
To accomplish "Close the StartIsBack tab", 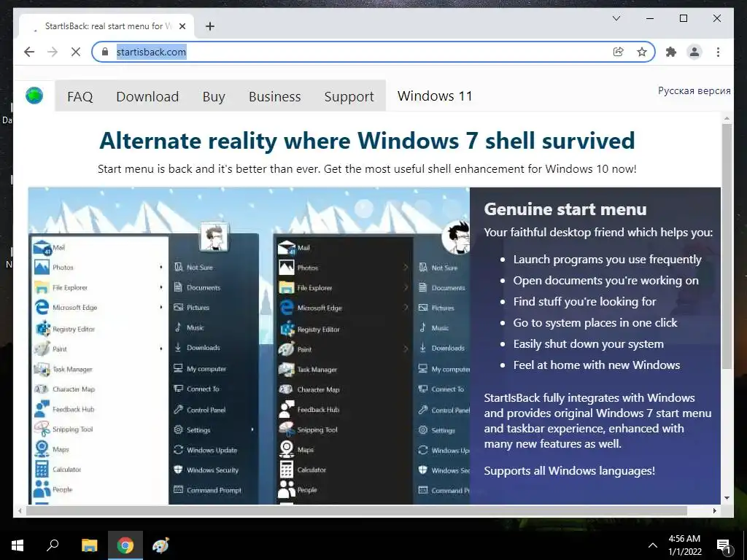I will coord(182,26).
